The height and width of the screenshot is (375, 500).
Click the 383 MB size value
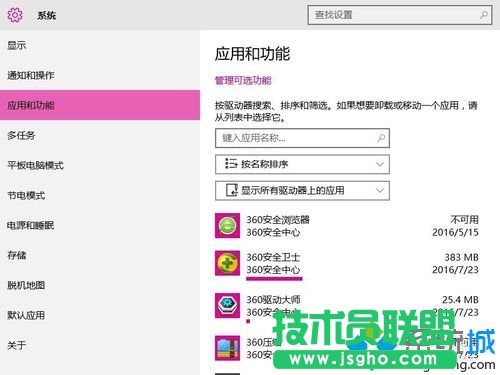462,257
